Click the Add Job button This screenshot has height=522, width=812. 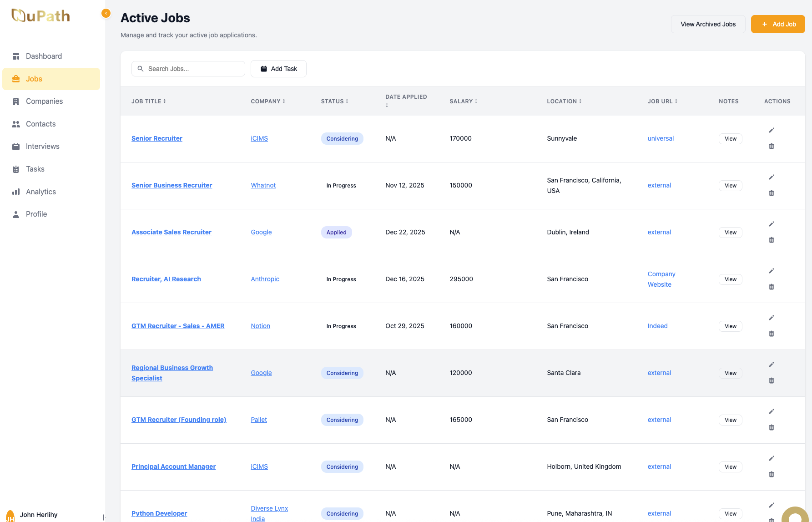[x=777, y=24]
